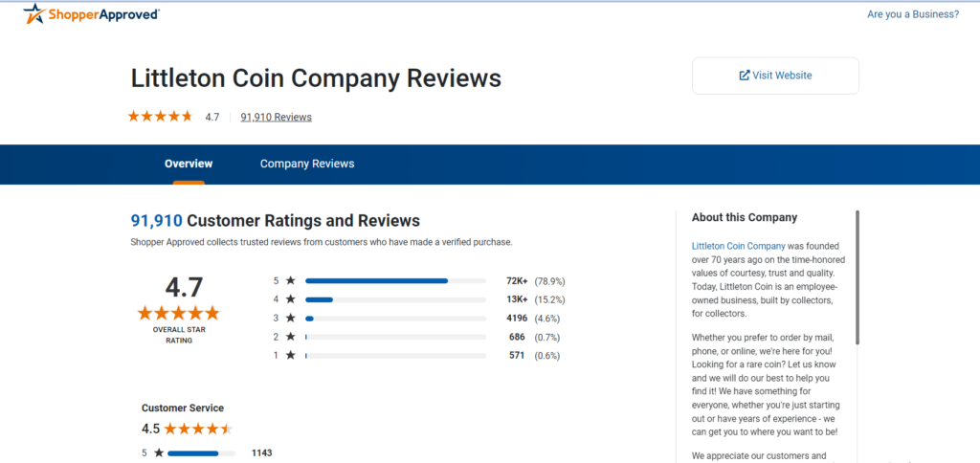Click the 91,910 Customer Ratings and Reviews heading

click(275, 221)
